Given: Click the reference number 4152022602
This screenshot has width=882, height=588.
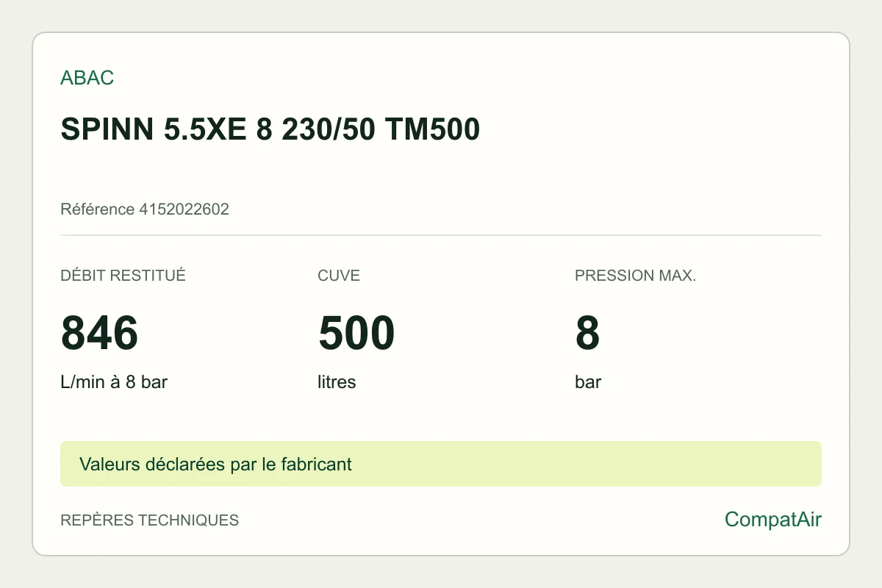Looking at the screenshot, I should pos(184,209).
